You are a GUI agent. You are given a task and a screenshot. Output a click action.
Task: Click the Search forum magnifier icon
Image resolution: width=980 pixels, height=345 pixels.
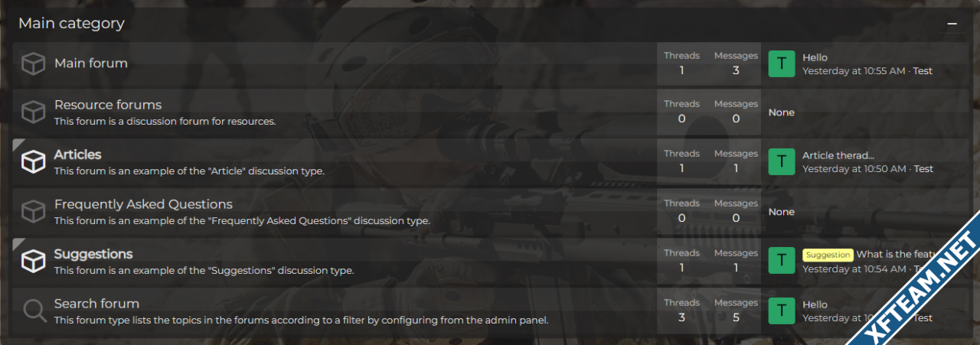34,311
